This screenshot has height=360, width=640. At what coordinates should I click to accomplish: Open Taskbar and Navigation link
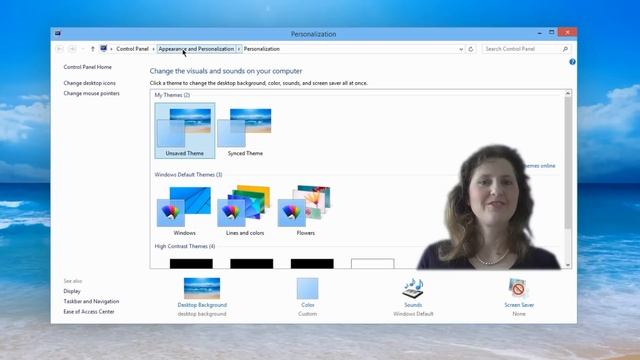(x=91, y=301)
